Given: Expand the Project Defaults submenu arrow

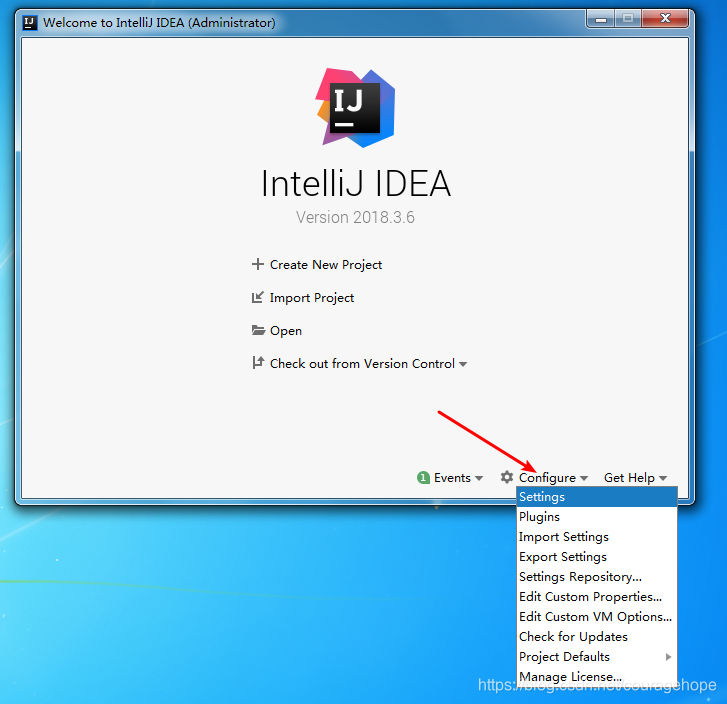Looking at the screenshot, I should [x=668, y=657].
